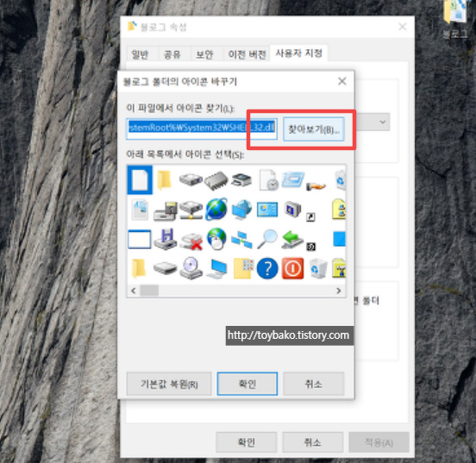
Task: Pick the blue run-program window icon
Action: click(x=292, y=179)
